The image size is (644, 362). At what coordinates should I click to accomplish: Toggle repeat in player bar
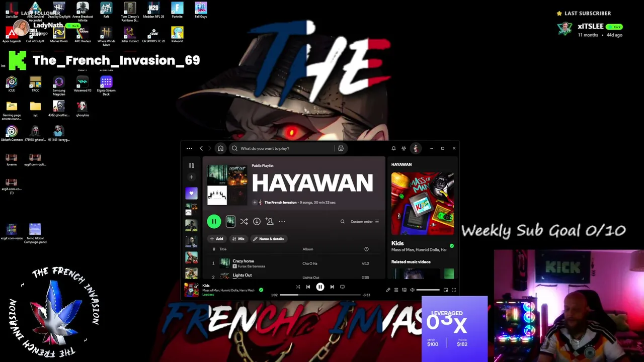[x=342, y=287]
